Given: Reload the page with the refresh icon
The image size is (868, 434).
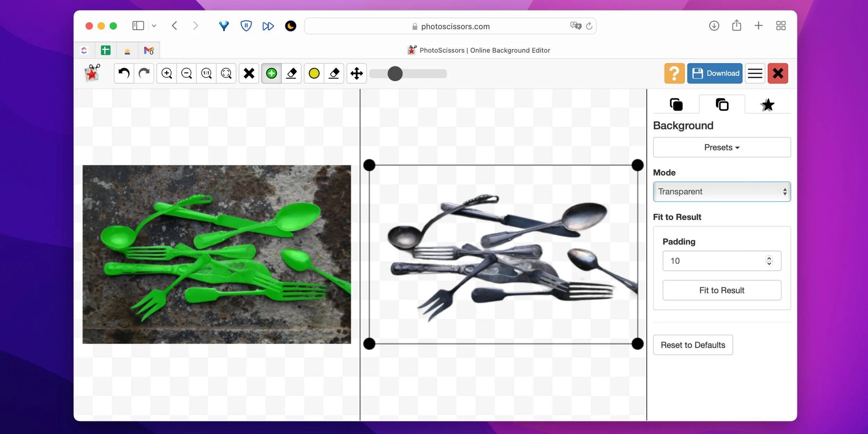Looking at the screenshot, I should point(589,26).
